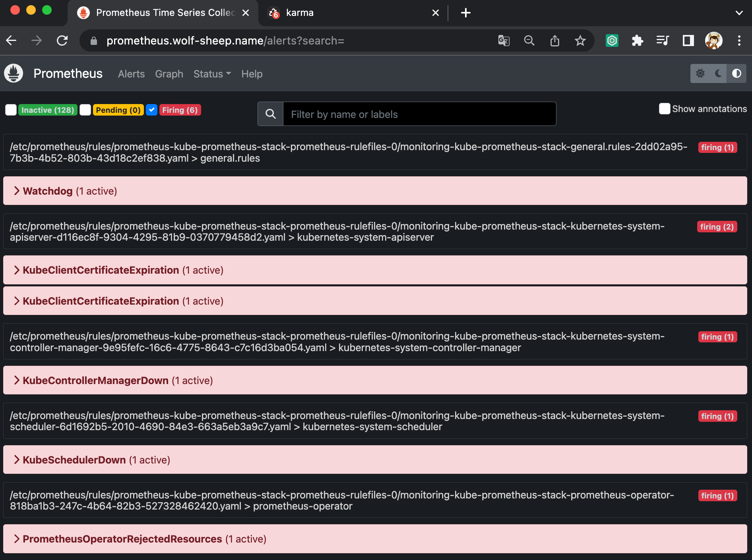This screenshot has width=752, height=560.
Task: Click the general.rules rule file path
Action: [349, 152]
